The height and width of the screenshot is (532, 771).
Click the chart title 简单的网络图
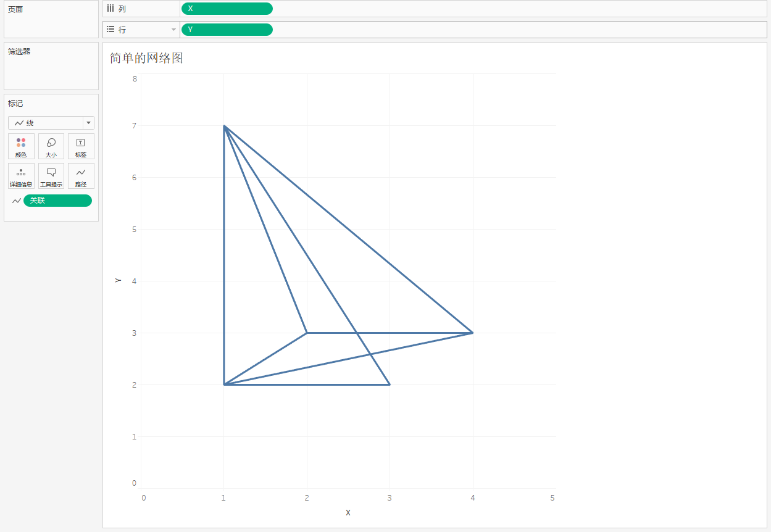147,58
